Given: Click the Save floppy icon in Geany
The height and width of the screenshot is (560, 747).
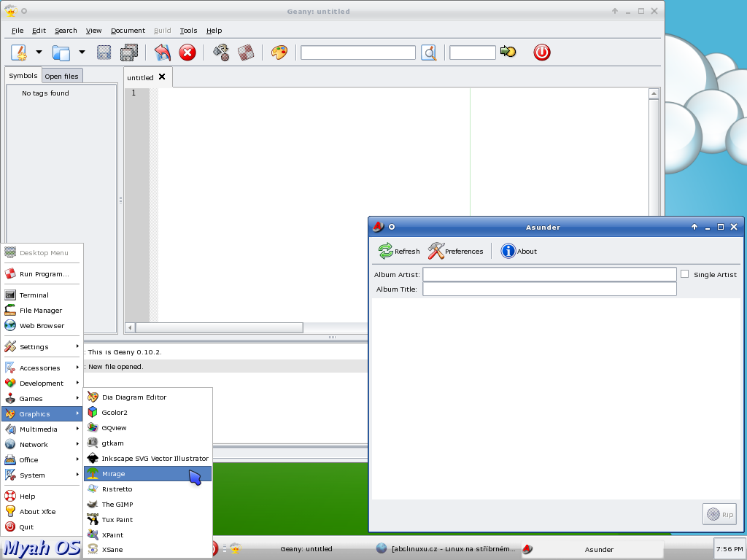Looking at the screenshot, I should coord(104,52).
